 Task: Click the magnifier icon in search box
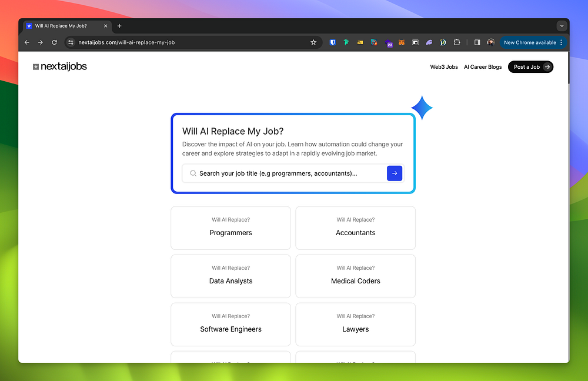point(193,173)
